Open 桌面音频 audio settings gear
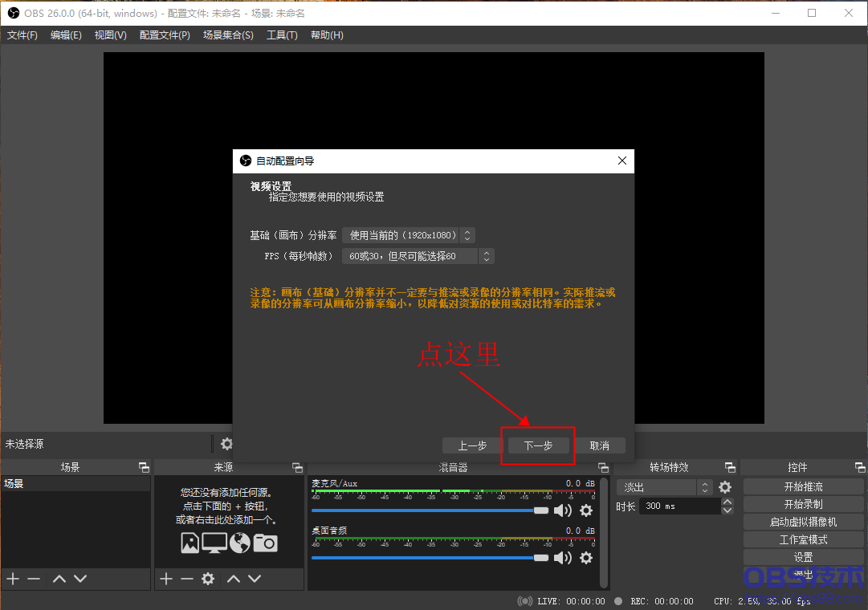This screenshot has width=868, height=610. pyautogui.click(x=586, y=557)
